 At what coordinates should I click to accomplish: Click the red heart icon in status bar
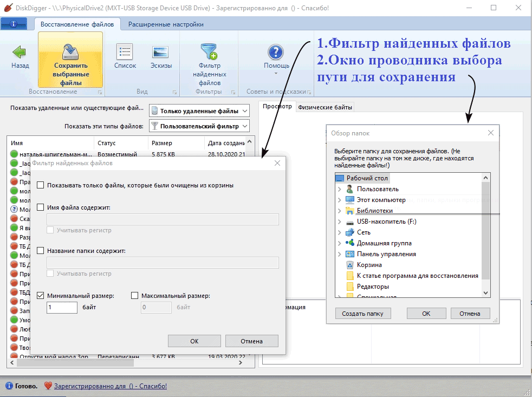tap(48, 386)
